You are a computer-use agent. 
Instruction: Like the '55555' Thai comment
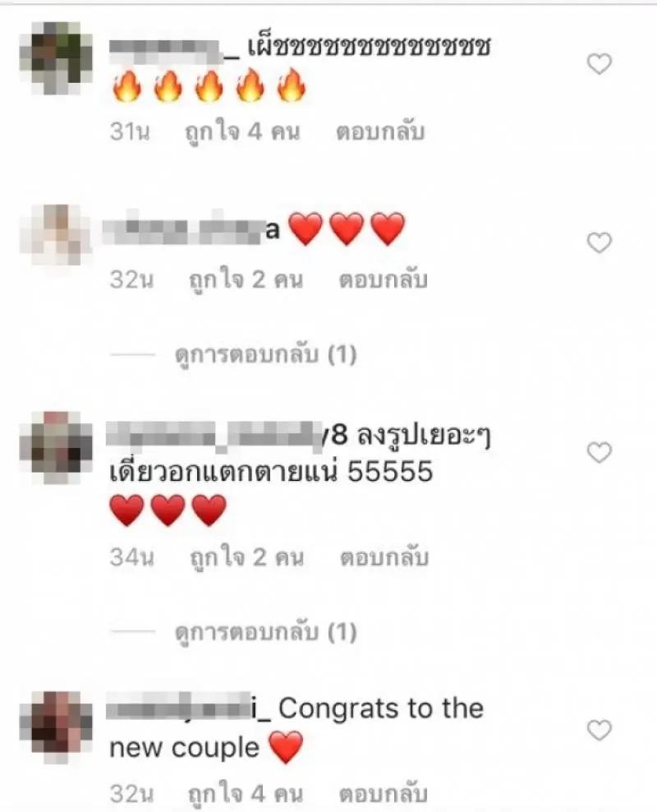[x=599, y=453]
